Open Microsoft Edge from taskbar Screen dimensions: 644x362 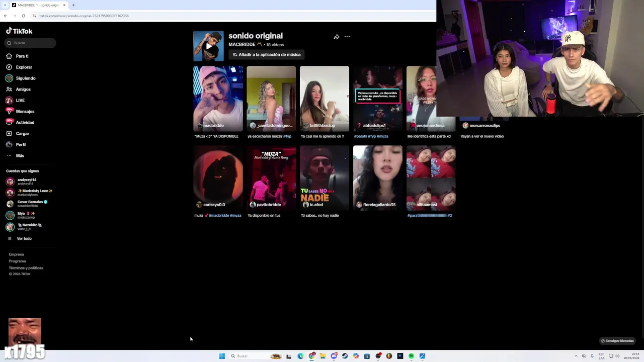click(300, 356)
